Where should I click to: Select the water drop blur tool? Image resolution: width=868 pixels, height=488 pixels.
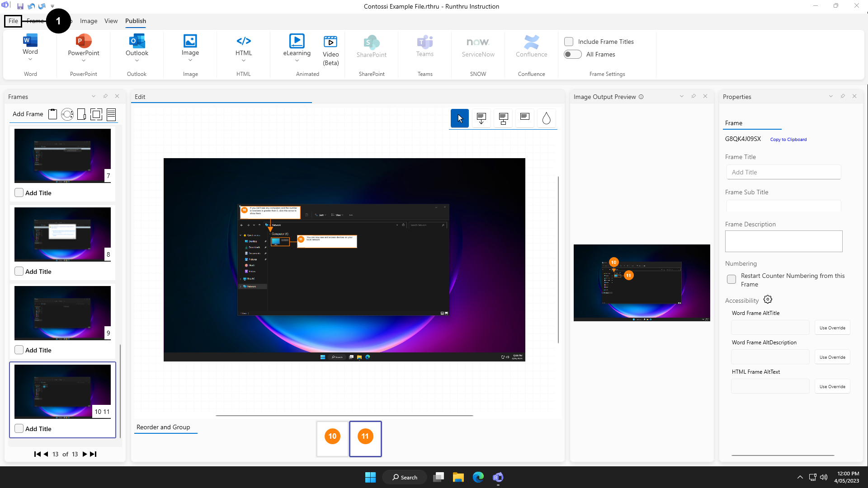[546, 118]
